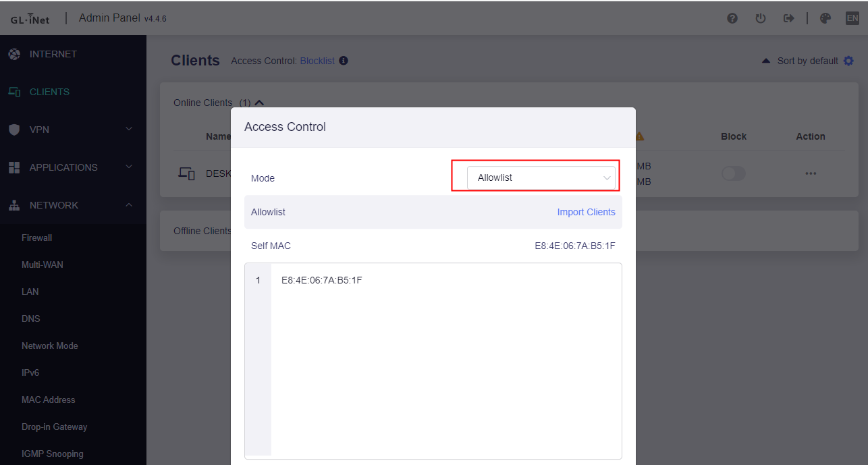The image size is (868, 465).
Task: Go to the Firewall page
Action: (x=36, y=238)
